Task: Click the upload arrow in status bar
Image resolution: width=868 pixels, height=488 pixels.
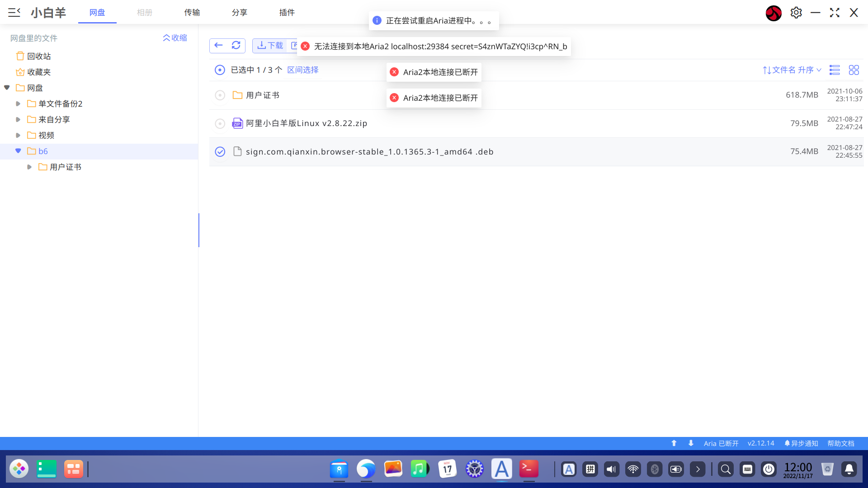Action: point(674,443)
